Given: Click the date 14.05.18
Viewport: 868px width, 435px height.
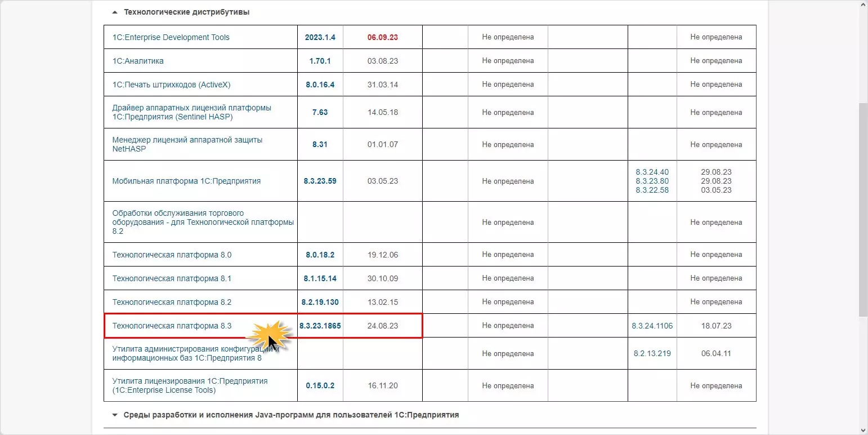Looking at the screenshot, I should click(x=383, y=112).
